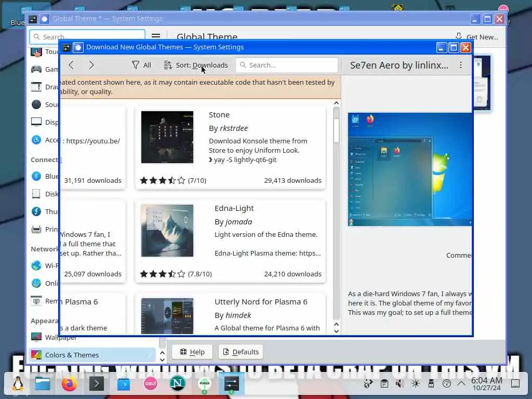Click the Se7en Aero by linlinx title
Screen dimensions: 532x399
399,65
